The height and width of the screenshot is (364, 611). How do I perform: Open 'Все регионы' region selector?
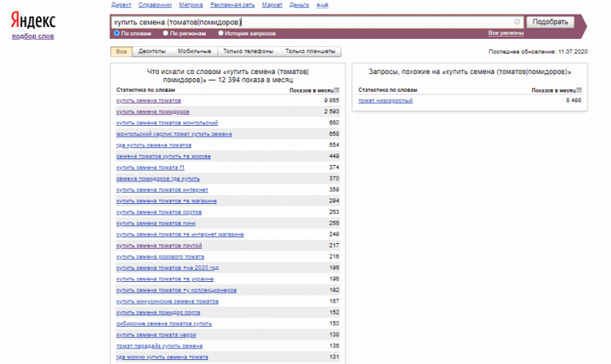point(506,33)
